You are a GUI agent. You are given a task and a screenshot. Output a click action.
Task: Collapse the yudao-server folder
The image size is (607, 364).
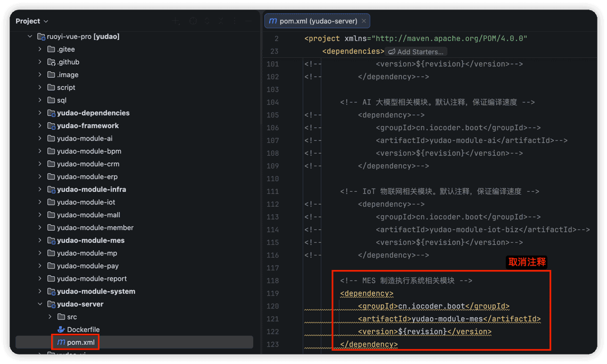click(40, 304)
